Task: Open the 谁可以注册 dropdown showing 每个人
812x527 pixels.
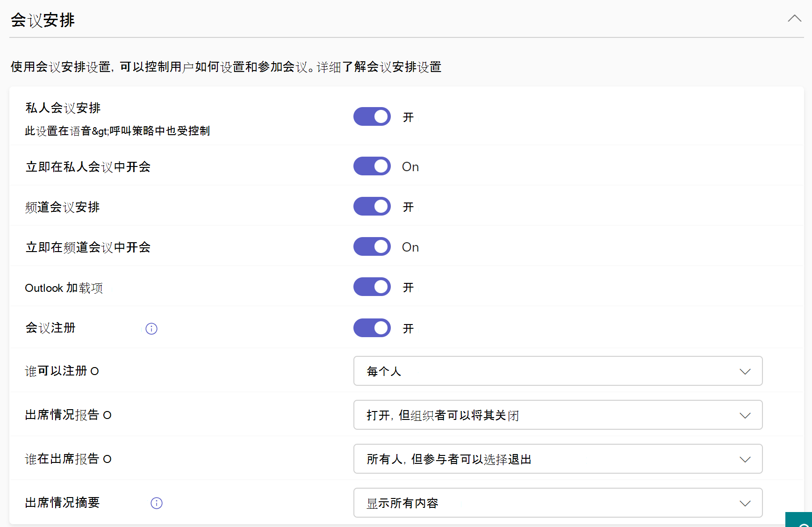Action: [558, 371]
